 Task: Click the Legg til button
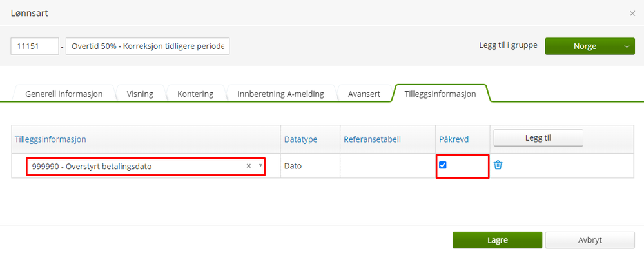point(538,138)
